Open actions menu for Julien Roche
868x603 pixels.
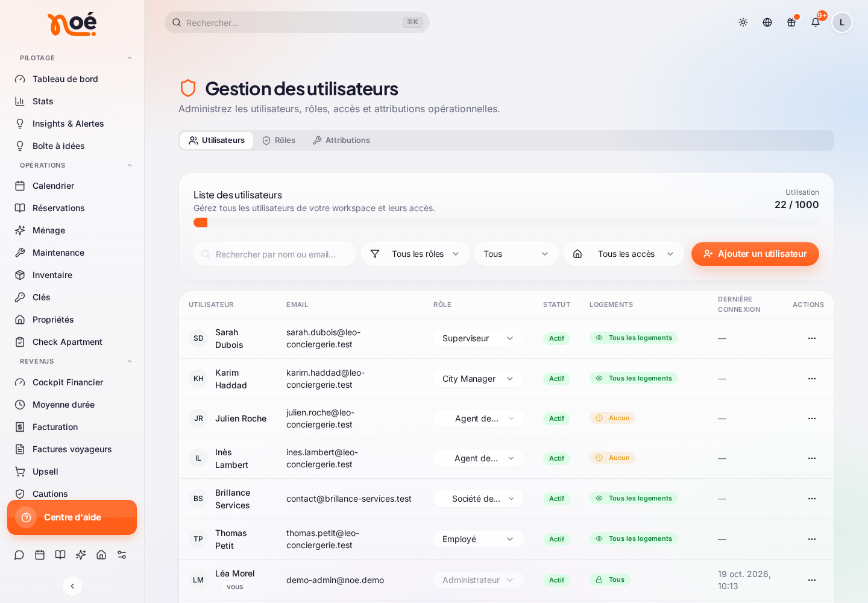[x=812, y=418]
